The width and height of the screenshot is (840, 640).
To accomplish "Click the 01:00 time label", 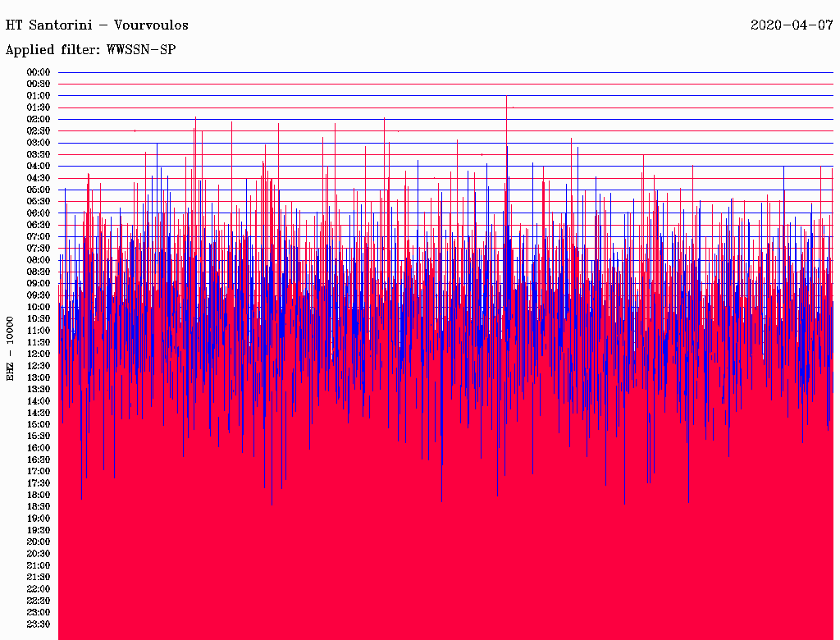I will [39, 96].
